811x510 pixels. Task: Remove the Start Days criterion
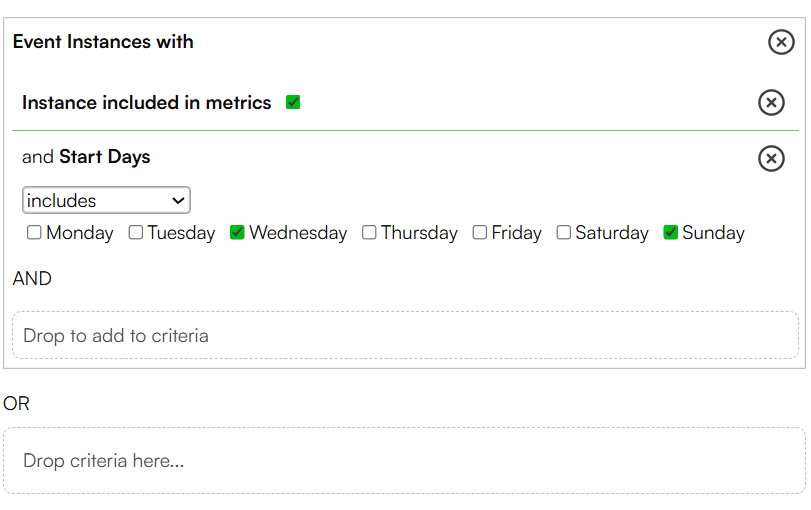pos(771,158)
